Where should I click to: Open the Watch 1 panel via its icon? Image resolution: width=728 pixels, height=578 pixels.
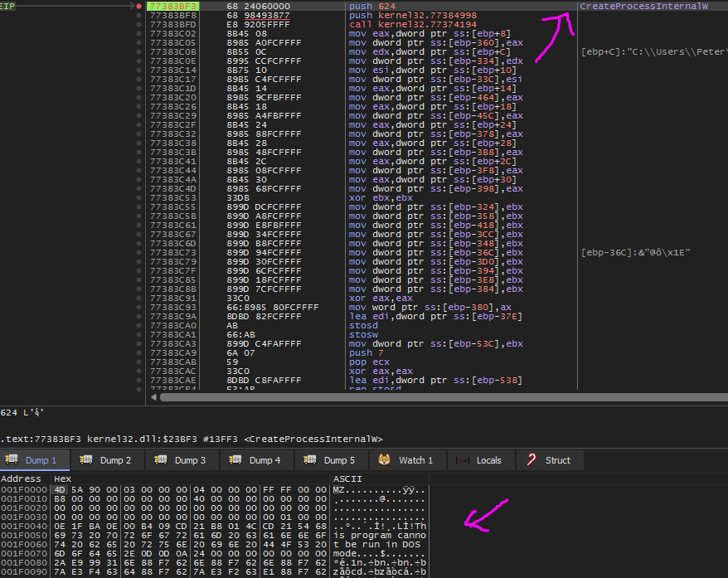[x=385, y=460]
